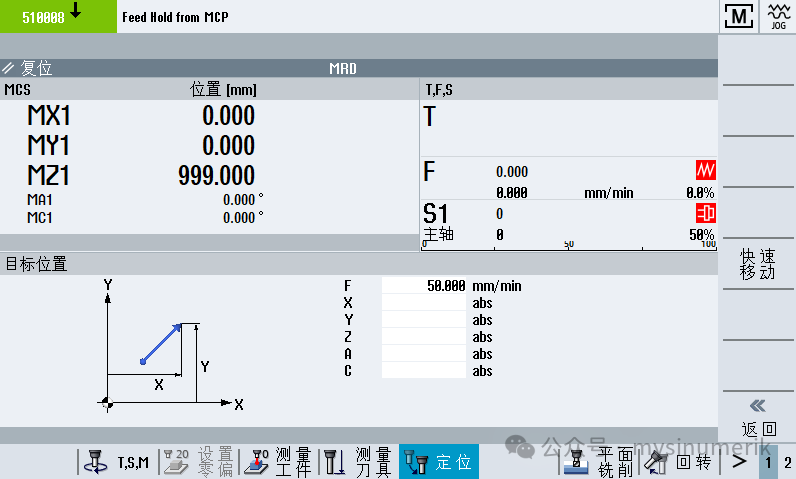The width and height of the screenshot is (796, 479).
Task: Toggle abs mode for Y axis
Action: pos(482,320)
